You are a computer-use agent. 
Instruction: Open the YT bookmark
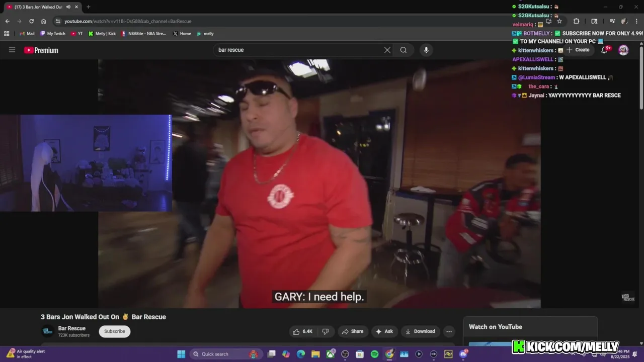tap(77, 34)
